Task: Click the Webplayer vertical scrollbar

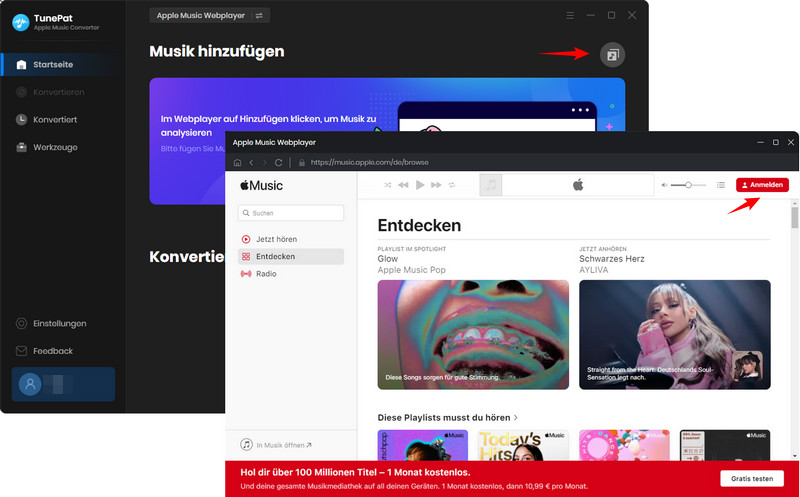Action: [x=794, y=217]
